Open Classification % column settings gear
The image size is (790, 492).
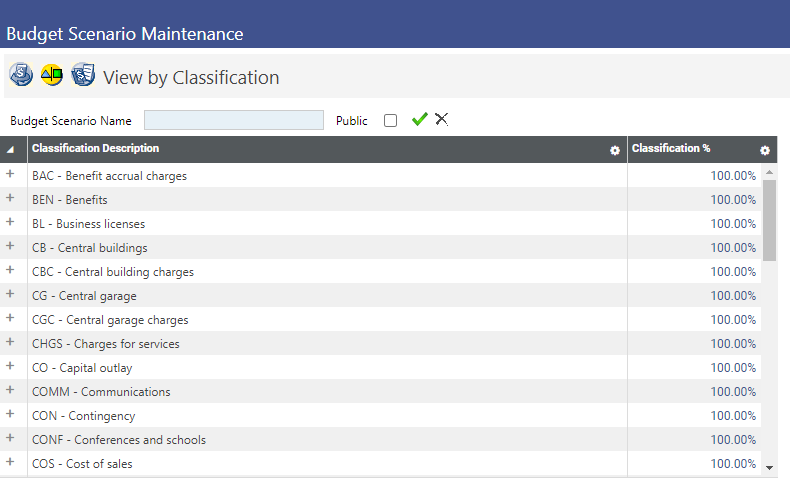765,150
